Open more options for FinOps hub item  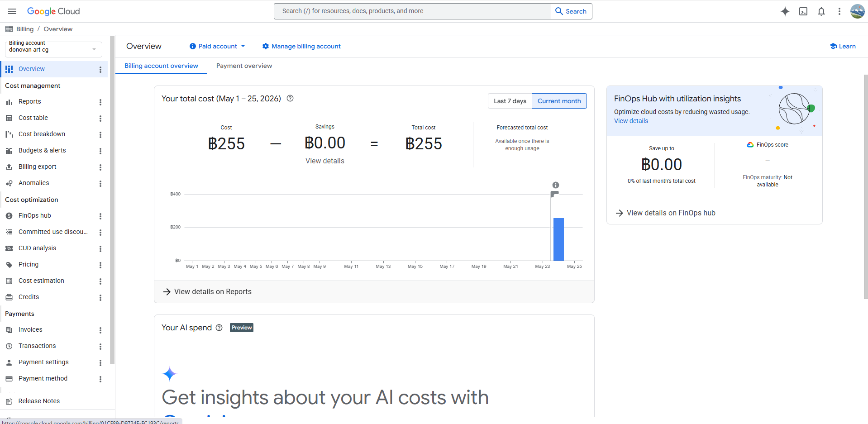click(100, 216)
